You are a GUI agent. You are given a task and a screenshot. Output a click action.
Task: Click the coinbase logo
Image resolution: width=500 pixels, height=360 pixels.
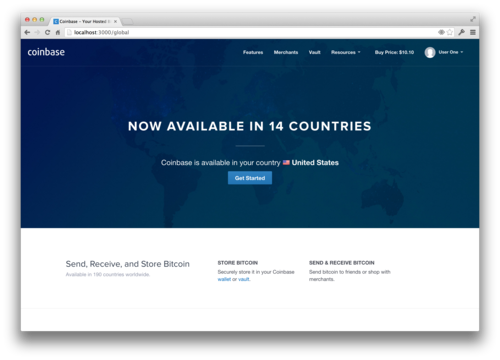46,52
